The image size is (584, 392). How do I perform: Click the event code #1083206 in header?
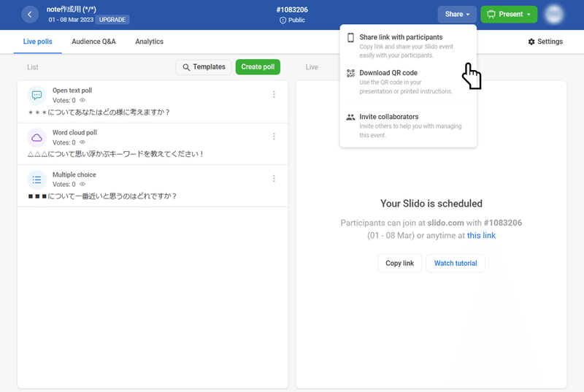292,9
